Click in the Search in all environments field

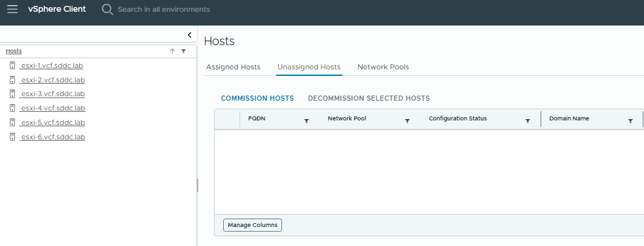[x=164, y=9]
